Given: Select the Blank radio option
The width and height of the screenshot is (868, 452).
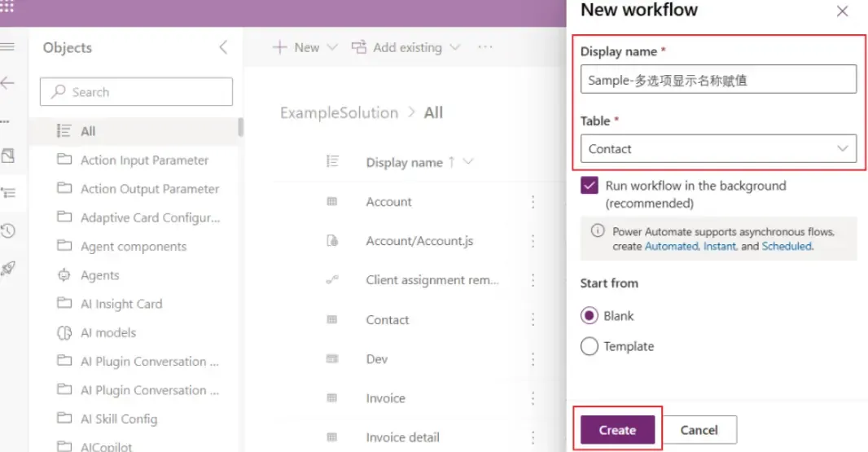Looking at the screenshot, I should (590, 316).
